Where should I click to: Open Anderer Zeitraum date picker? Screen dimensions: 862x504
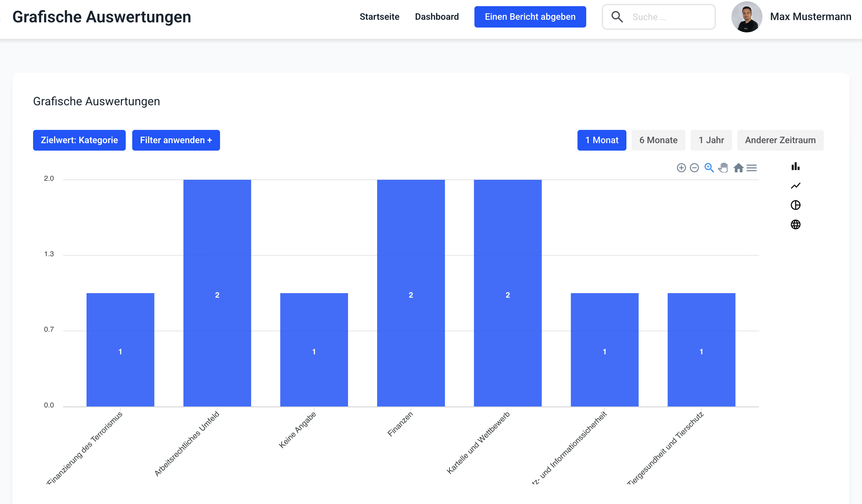(x=780, y=140)
